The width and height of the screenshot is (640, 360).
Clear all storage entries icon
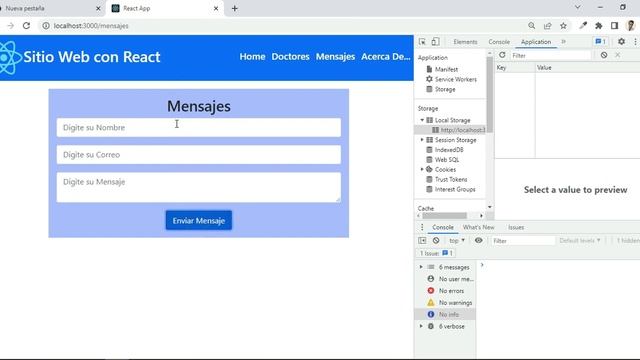pyautogui.click(x=604, y=55)
